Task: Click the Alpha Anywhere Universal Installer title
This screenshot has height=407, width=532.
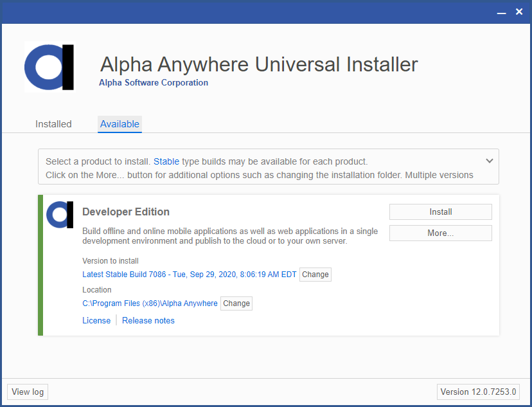Action: click(x=259, y=64)
